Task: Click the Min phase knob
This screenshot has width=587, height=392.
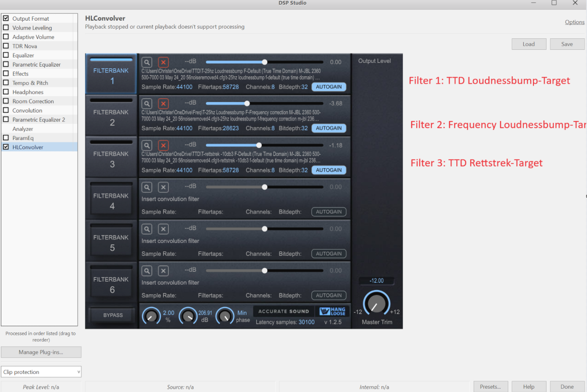Action: pos(225,316)
